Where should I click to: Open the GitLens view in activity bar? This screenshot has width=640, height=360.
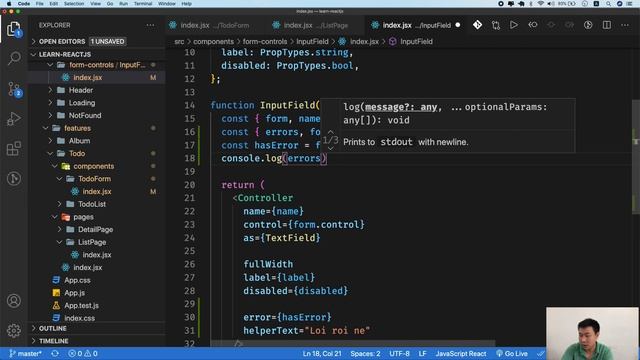pyautogui.click(x=14, y=178)
